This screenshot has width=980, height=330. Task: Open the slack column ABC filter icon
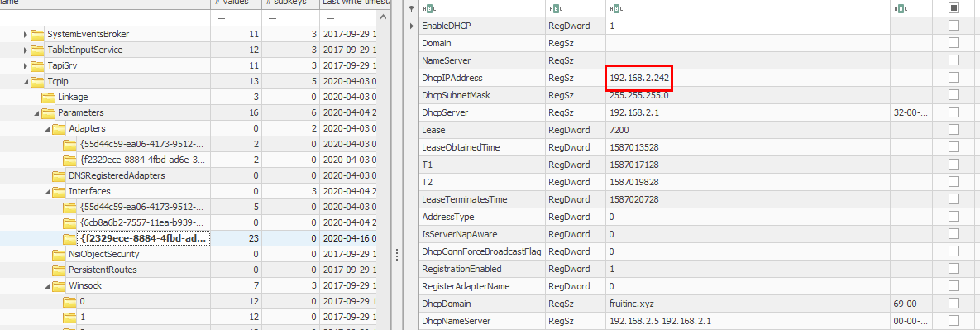[x=901, y=8]
